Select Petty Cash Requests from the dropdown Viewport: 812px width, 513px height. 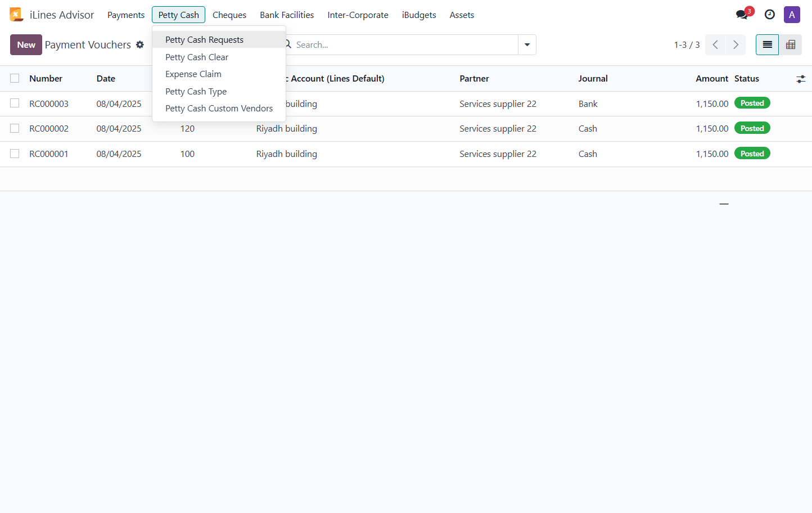219,39
